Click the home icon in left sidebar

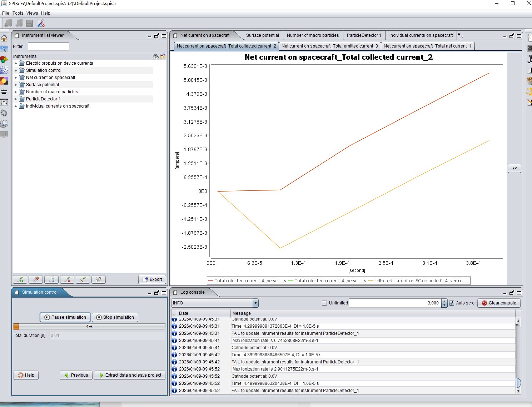tap(4, 38)
